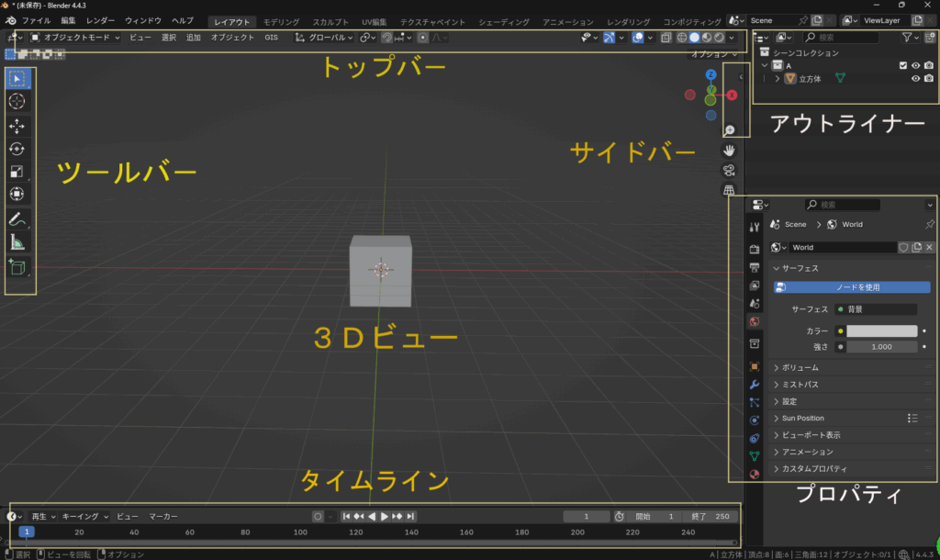Open the World properties tab

tap(755, 321)
